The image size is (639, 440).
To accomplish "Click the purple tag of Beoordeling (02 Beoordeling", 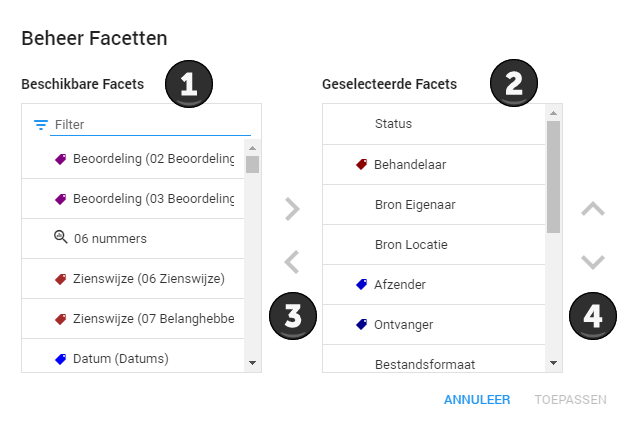I will [x=61, y=159].
